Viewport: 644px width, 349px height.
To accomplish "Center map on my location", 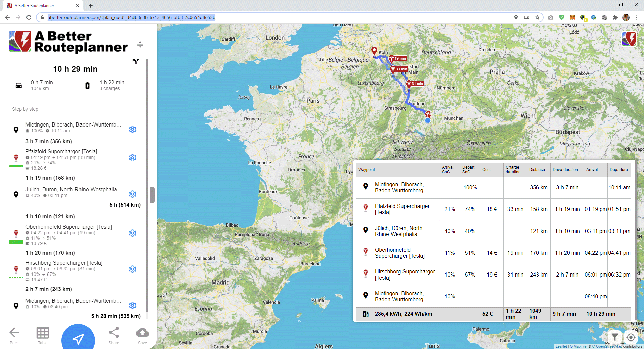I will (631, 337).
